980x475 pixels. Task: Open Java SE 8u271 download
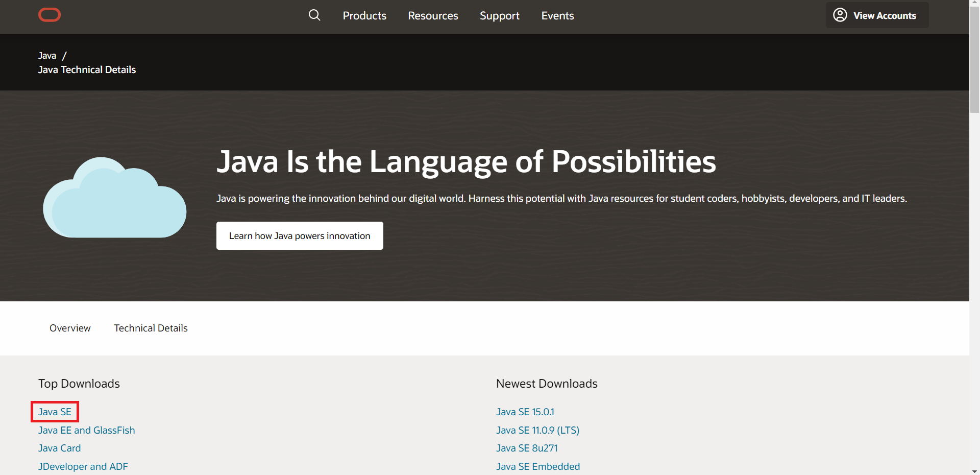(x=527, y=448)
